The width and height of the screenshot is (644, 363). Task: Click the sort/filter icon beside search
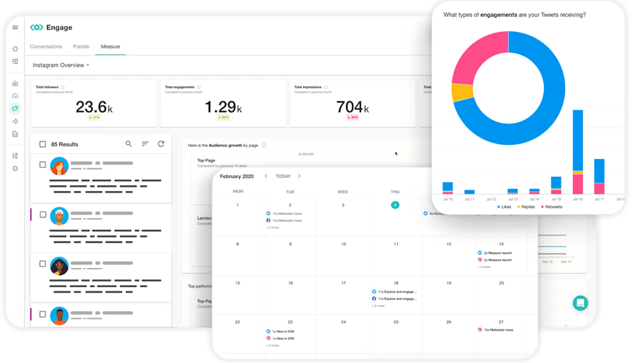[x=145, y=144]
